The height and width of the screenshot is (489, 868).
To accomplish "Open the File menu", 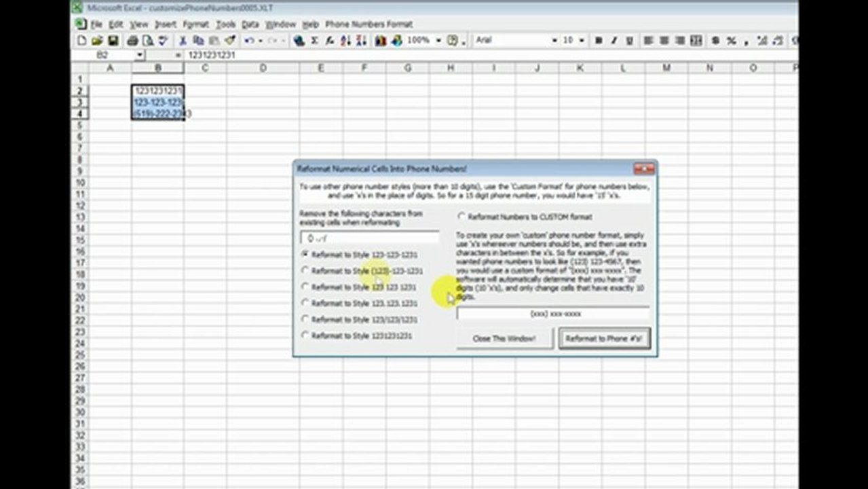I will pyautogui.click(x=97, y=24).
